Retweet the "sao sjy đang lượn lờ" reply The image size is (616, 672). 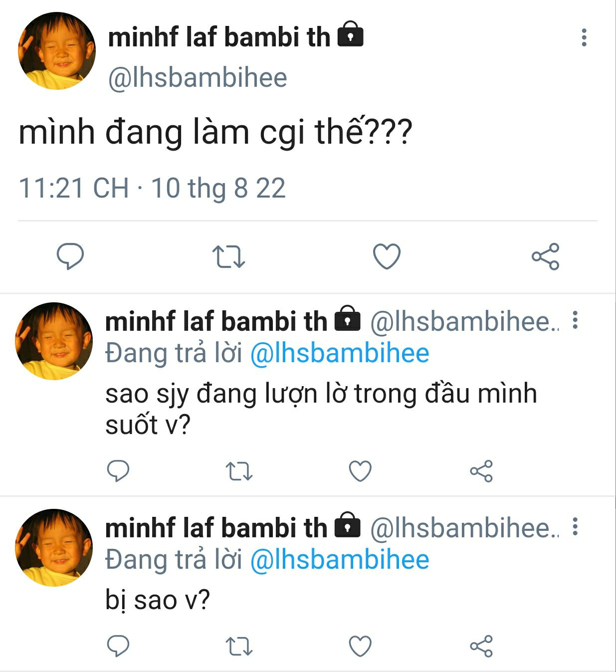point(239,471)
